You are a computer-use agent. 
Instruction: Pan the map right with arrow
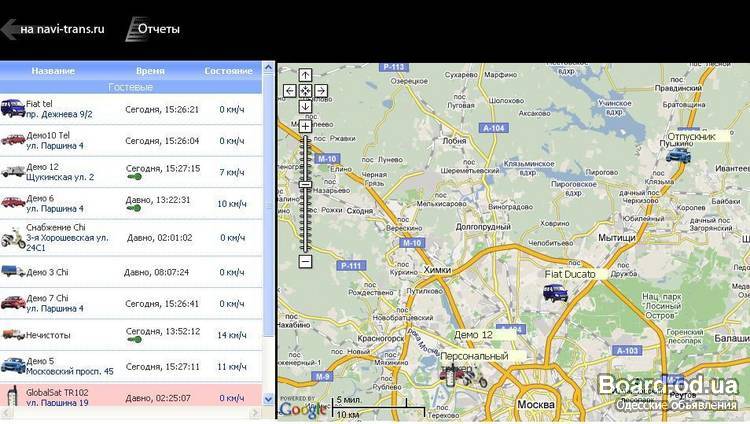point(321,90)
